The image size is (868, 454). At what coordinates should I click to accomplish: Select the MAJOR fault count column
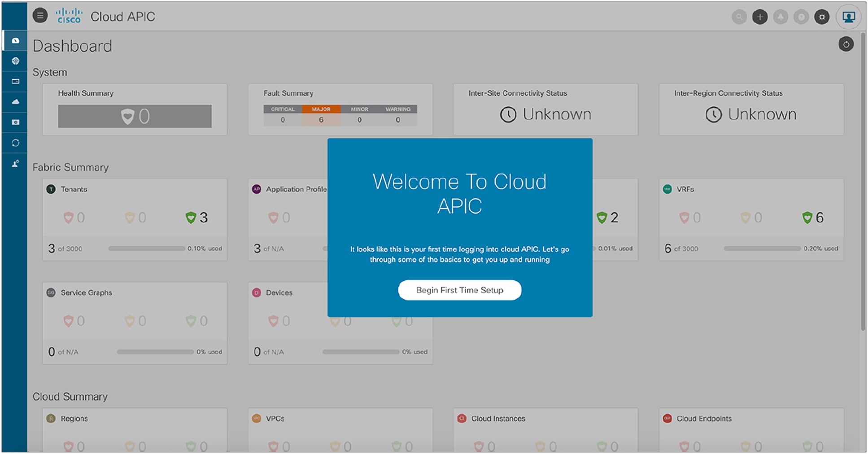(321, 115)
